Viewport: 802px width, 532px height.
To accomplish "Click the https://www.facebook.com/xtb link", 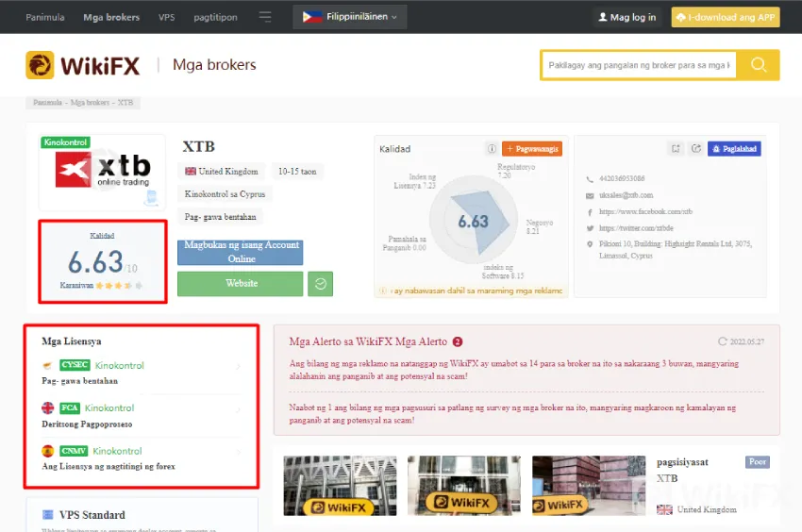I will (645, 212).
